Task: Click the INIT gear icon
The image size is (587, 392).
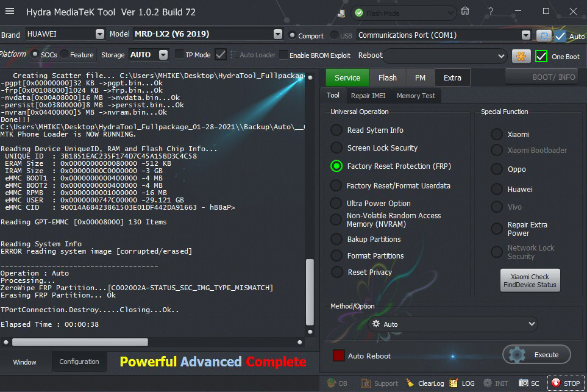Action: 488,383
